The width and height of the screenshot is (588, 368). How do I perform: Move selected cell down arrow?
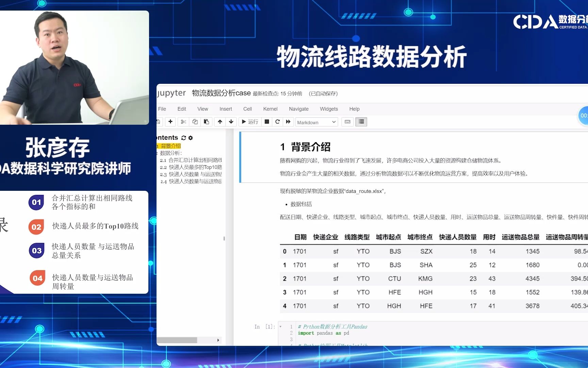point(231,122)
